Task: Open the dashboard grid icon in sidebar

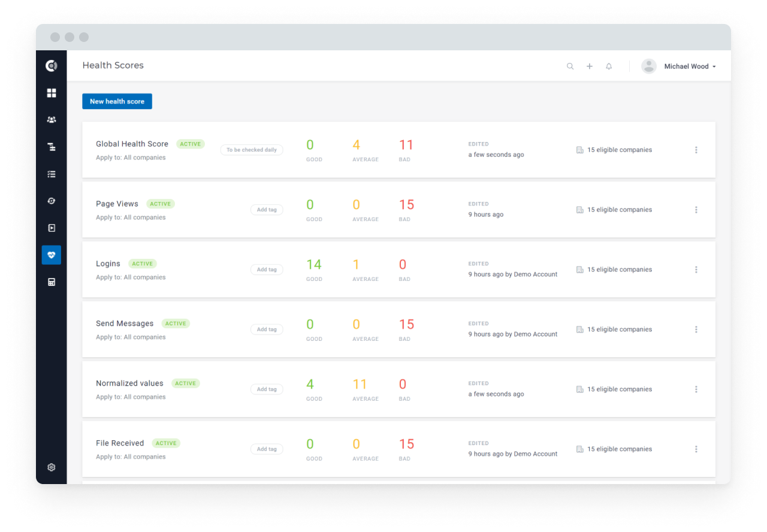Action: (x=51, y=93)
